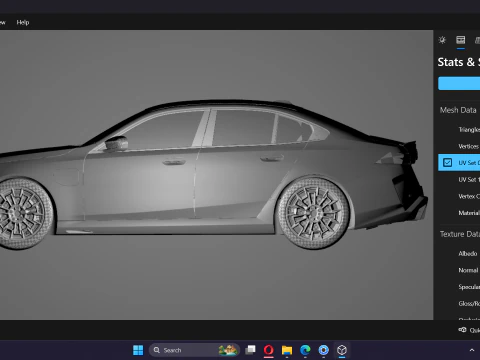Switch to the Stats & Shading tab icon
The image size is (480, 360).
tap(461, 40)
